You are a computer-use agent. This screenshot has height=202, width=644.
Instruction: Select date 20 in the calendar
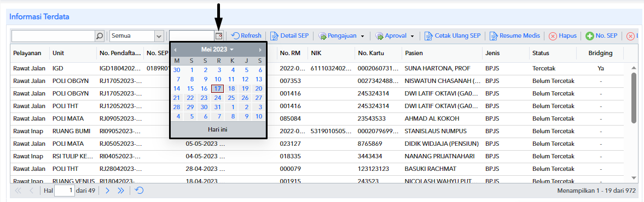point(259,88)
